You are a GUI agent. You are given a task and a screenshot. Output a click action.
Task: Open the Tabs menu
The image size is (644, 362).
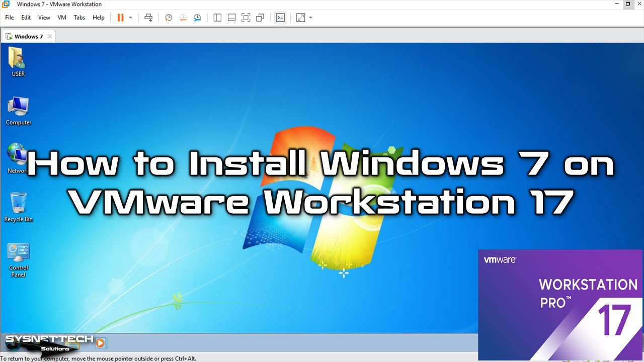(x=79, y=18)
